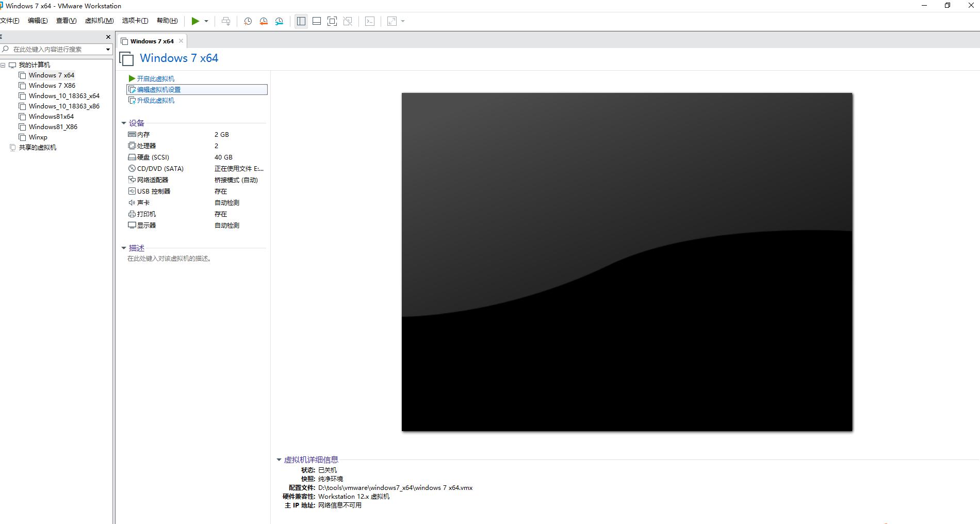This screenshot has width=980, height=524.
Task: Click the 开启此虚拟机 link
Action: click(155, 78)
